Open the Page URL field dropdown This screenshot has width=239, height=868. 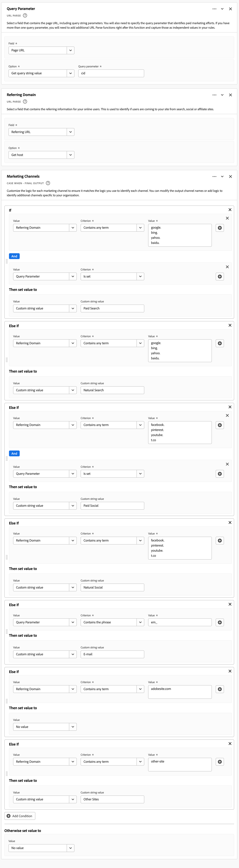tap(70, 51)
